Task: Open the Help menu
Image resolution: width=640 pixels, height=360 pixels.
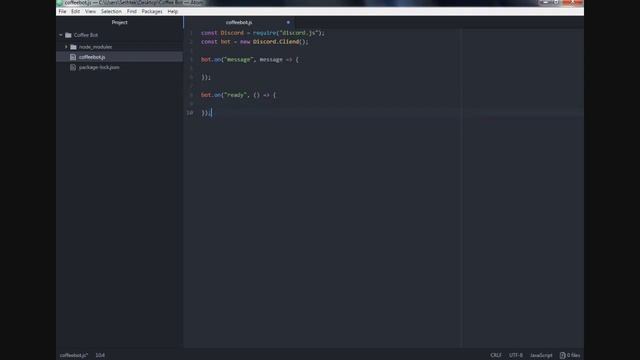Action: tap(173, 11)
